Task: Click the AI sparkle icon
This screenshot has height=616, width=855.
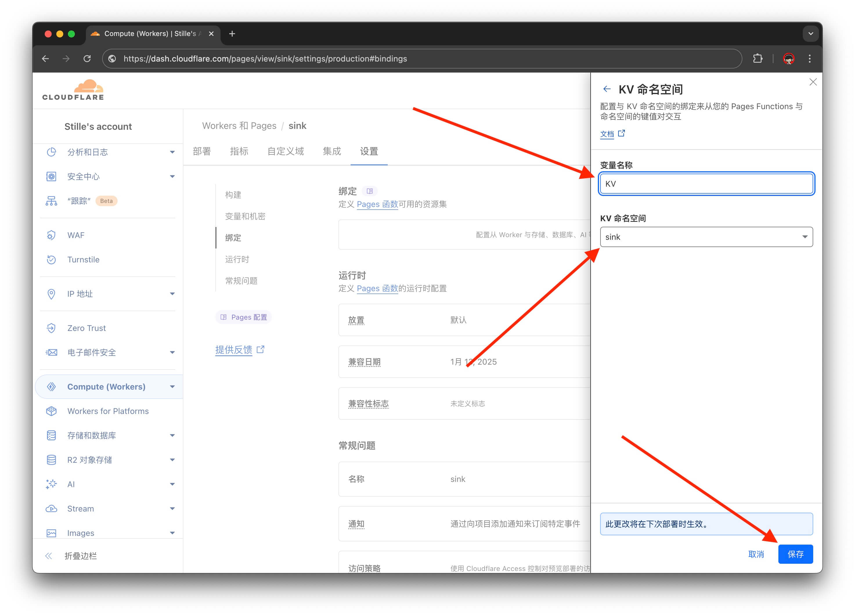Action: coord(51,484)
